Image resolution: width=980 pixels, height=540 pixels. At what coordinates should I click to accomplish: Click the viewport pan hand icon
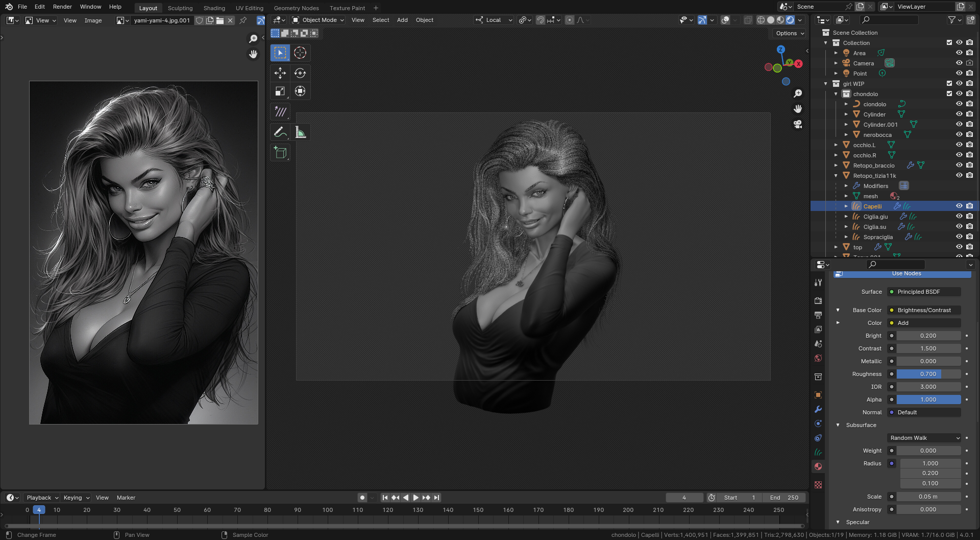(798, 109)
